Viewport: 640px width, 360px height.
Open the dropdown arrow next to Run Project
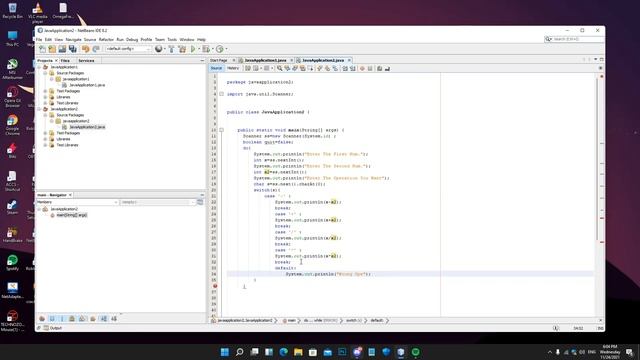(x=199, y=49)
